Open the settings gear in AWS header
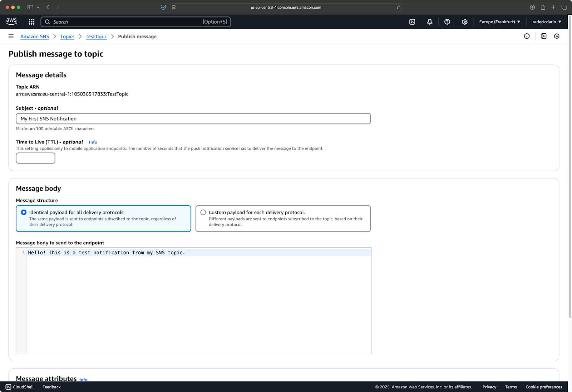This screenshot has height=392, width=572. (465, 22)
